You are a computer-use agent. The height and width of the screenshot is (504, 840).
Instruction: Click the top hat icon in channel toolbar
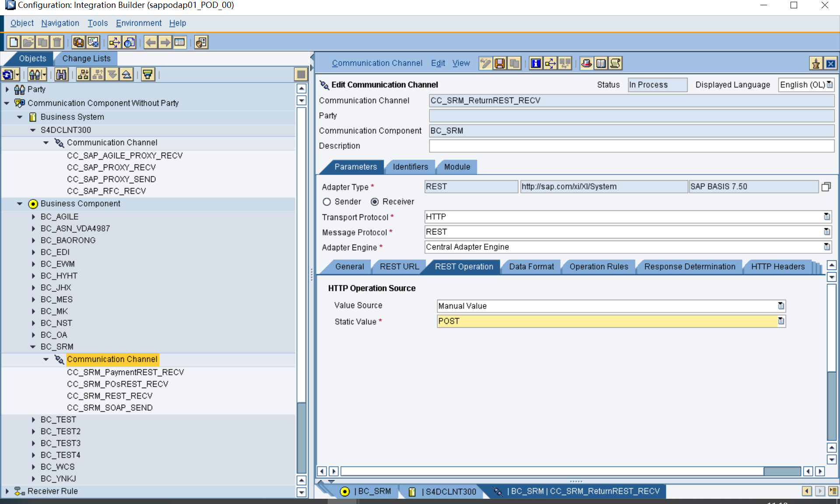pyautogui.click(x=587, y=63)
